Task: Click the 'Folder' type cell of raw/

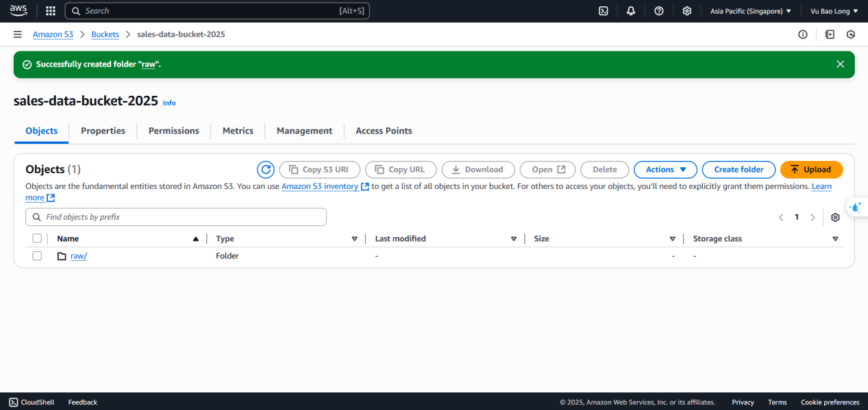Action: (227, 256)
